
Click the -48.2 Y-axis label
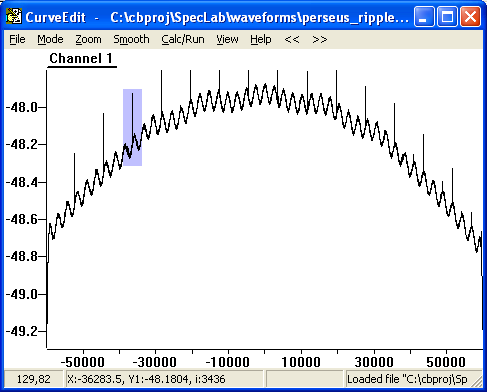point(22,145)
